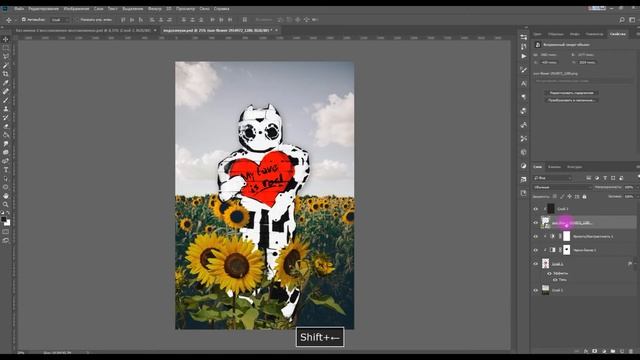Hide the black-thumbnail layer via eye icon

click(x=536, y=209)
